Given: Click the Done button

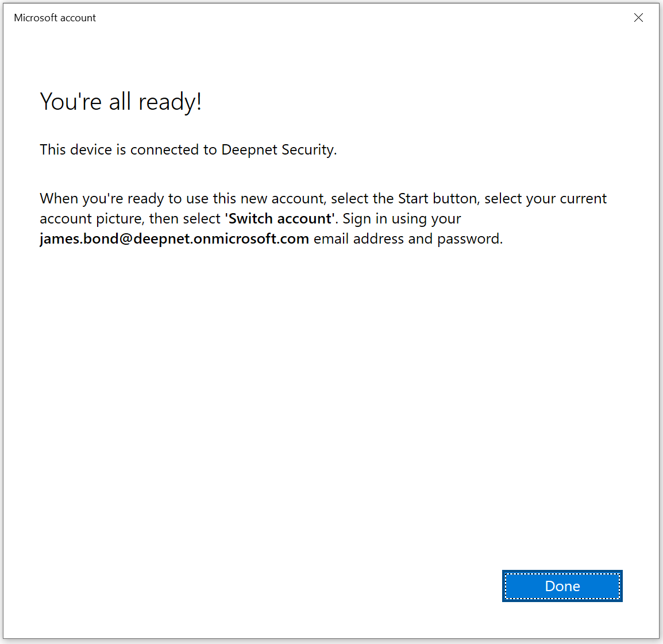Looking at the screenshot, I should 562,586.
